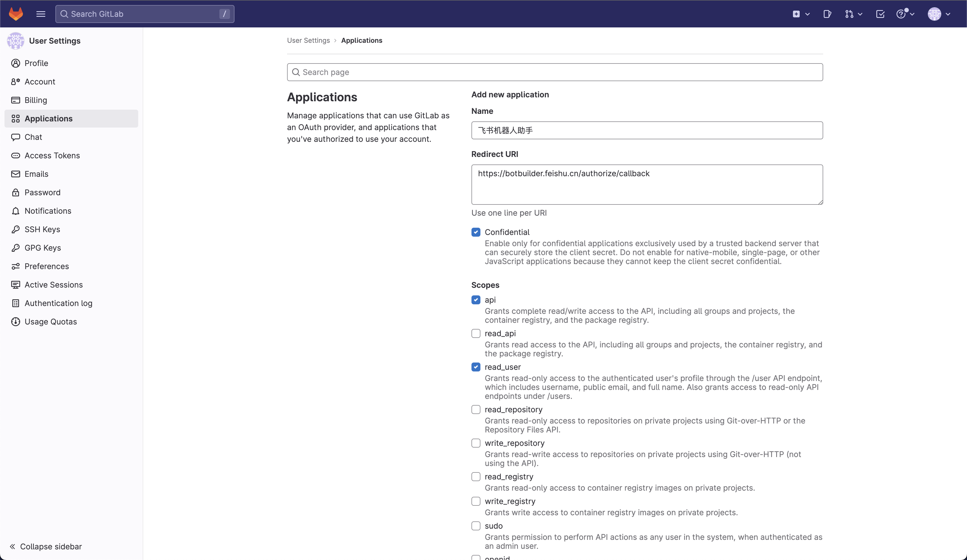This screenshot has width=967, height=560.
Task: Click the User Settings sidebar heading
Action: point(55,41)
